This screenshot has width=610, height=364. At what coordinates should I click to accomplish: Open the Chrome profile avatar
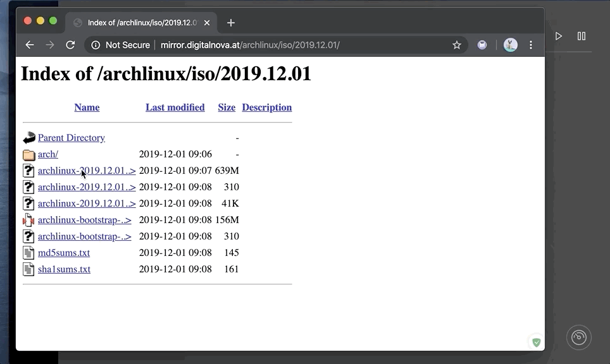click(x=510, y=45)
